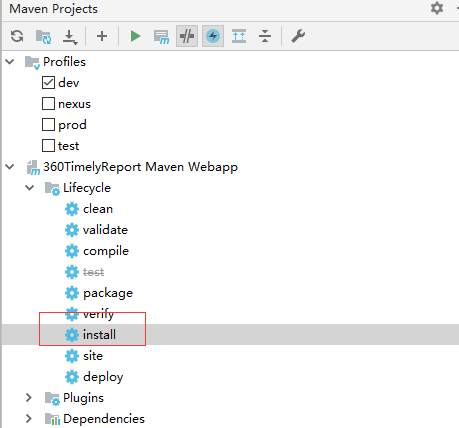Expand the Dependencies node
The height and width of the screenshot is (428, 459).
point(29,419)
